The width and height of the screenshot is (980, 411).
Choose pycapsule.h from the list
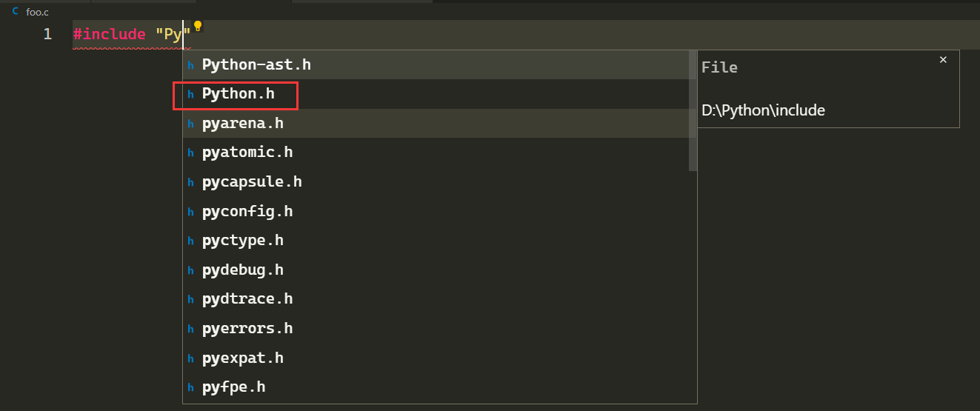(251, 182)
